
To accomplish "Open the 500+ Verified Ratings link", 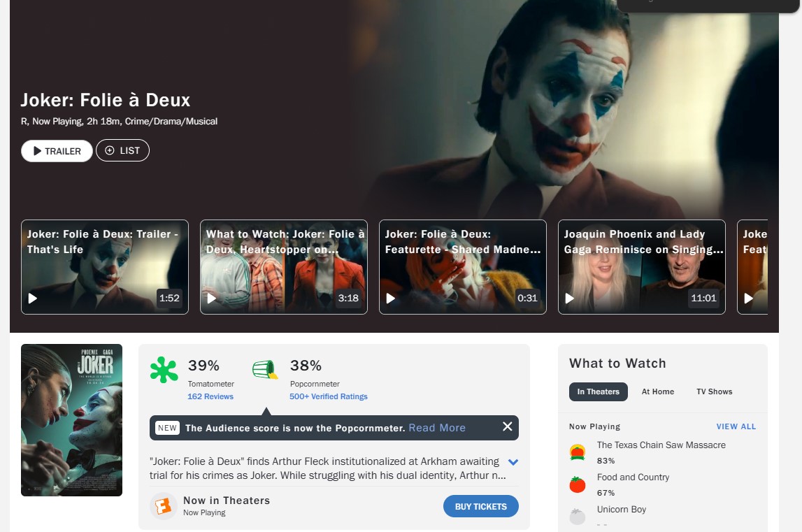I will 329,396.
